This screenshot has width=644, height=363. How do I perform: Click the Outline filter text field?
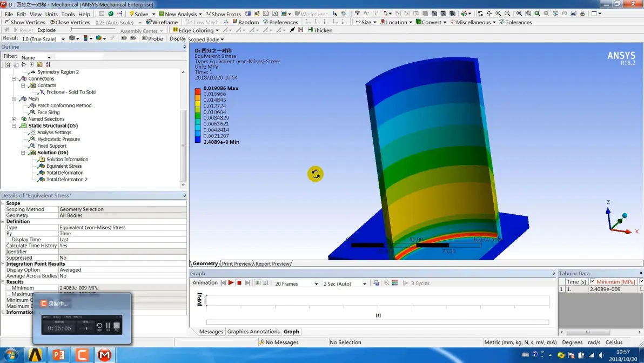tap(79, 56)
